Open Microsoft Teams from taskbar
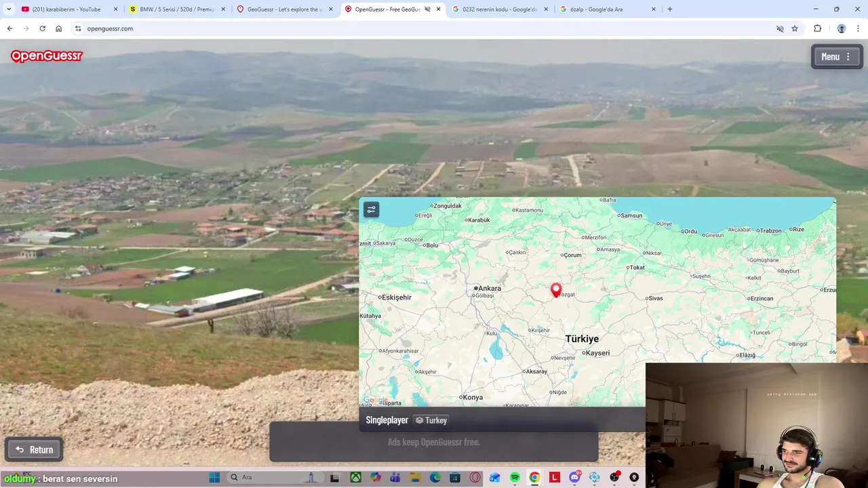This screenshot has width=868, height=488. [x=395, y=477]
